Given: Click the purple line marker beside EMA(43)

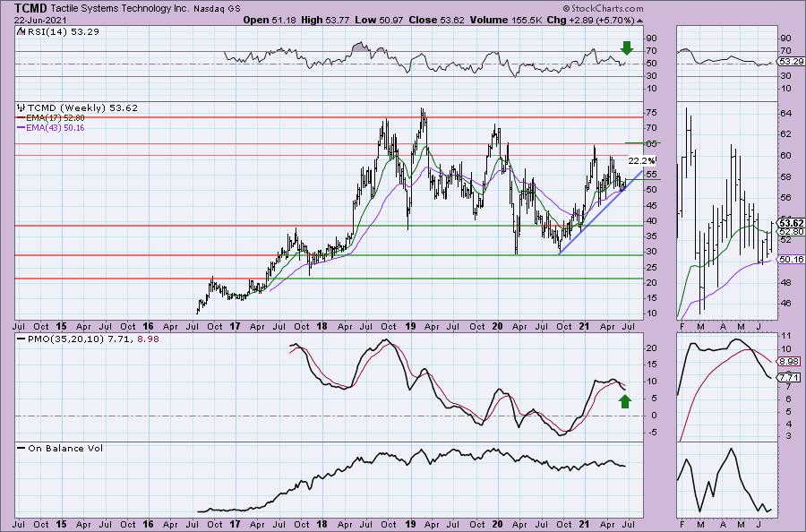Looking at the screenshot, I should coord(21,127).
